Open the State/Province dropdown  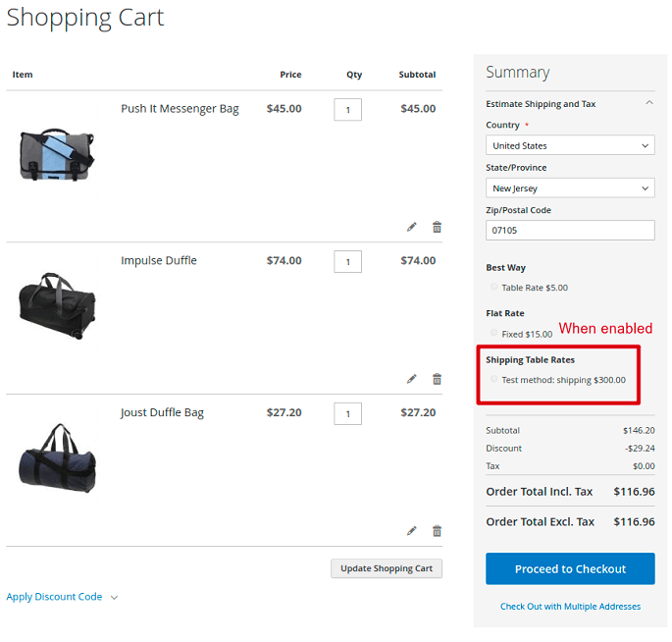(x=570, y=187)
